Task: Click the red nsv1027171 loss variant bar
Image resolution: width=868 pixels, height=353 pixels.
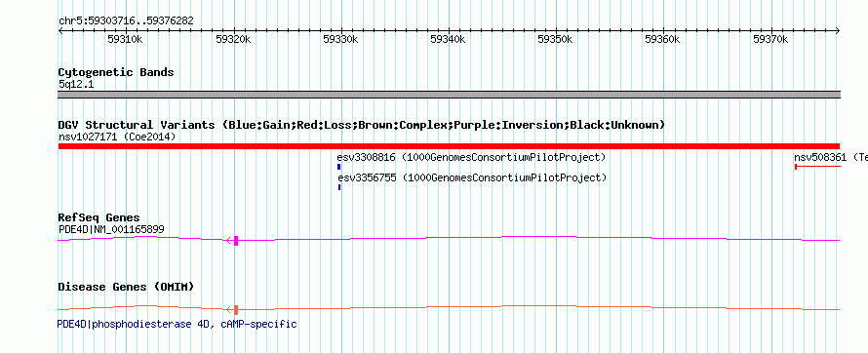Action: [449, 146]
